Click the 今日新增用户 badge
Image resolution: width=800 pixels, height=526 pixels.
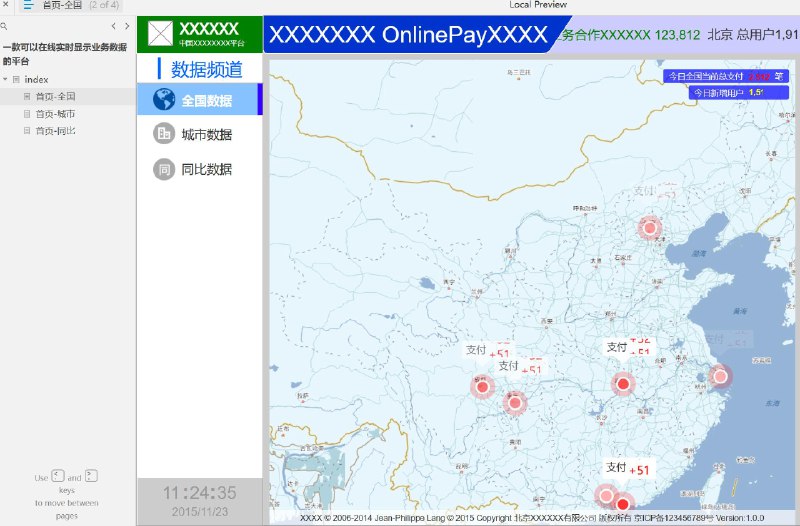(739, 92)
